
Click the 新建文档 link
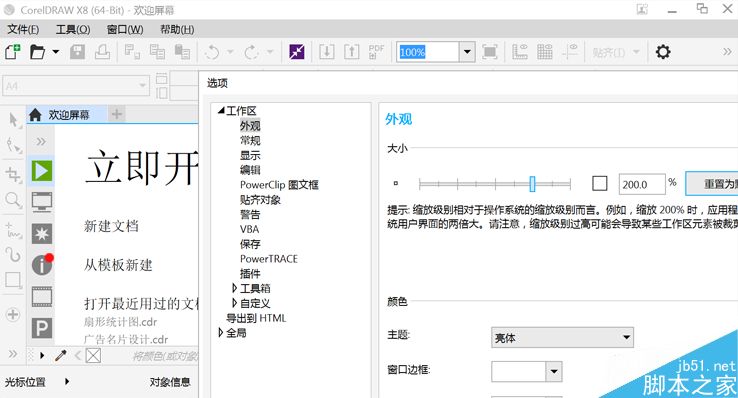click(x=111, y=226)
